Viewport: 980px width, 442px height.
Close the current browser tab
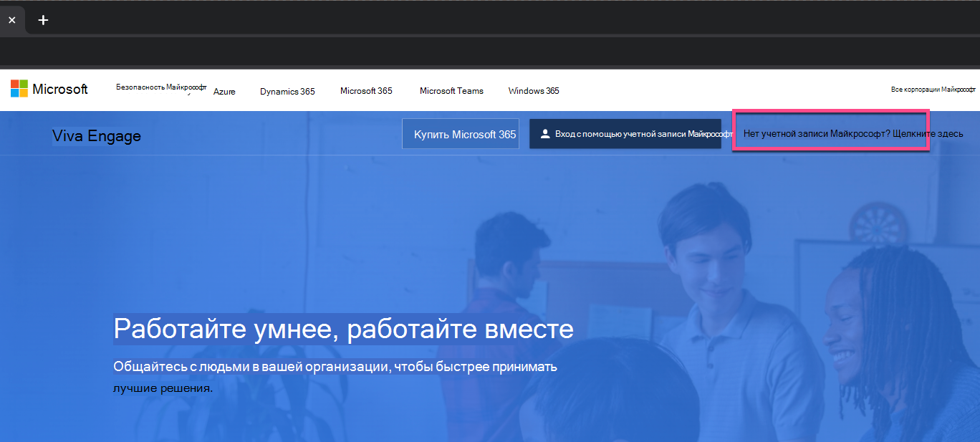[11, 20]
